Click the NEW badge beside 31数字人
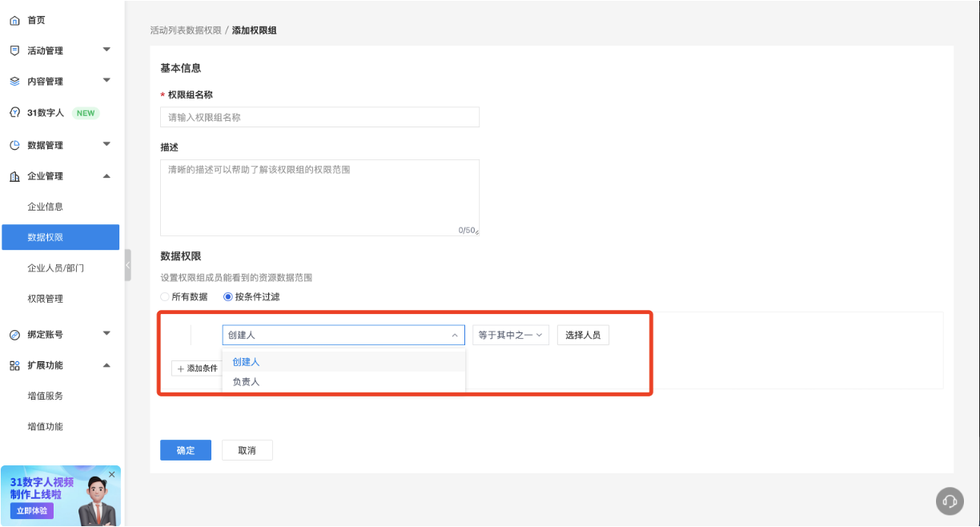This screenshot has width=980, height=527. tap(86, 113)
